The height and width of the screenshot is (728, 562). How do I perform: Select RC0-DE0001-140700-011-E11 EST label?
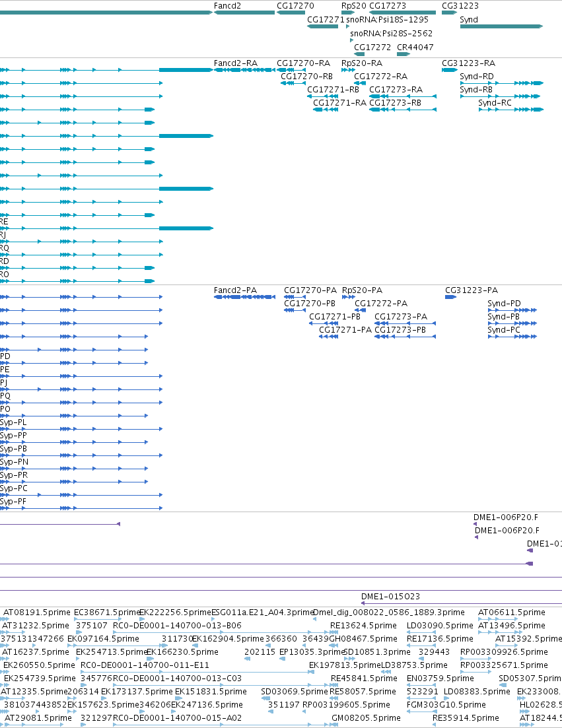click(x=145, y=665)
